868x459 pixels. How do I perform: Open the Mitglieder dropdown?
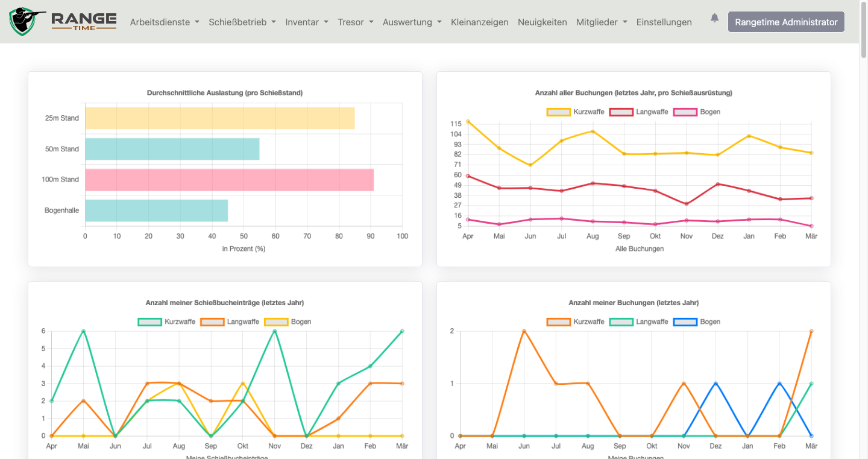click(x=602, y=22)
